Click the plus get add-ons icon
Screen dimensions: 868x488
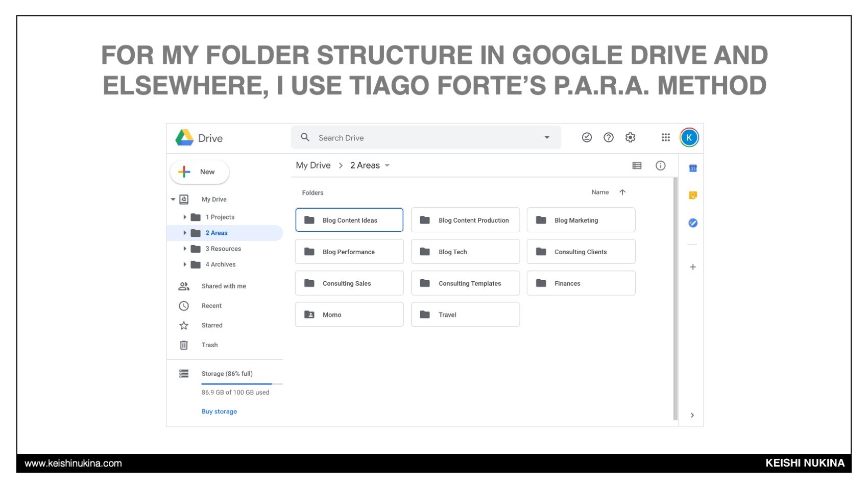693,267
